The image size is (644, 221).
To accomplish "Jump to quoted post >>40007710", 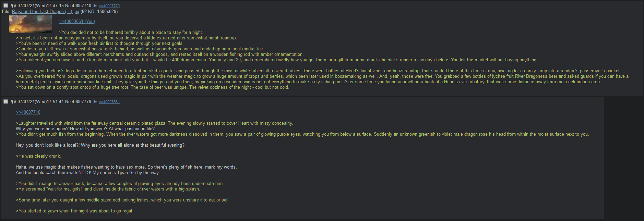I will [x=28, y=112].
